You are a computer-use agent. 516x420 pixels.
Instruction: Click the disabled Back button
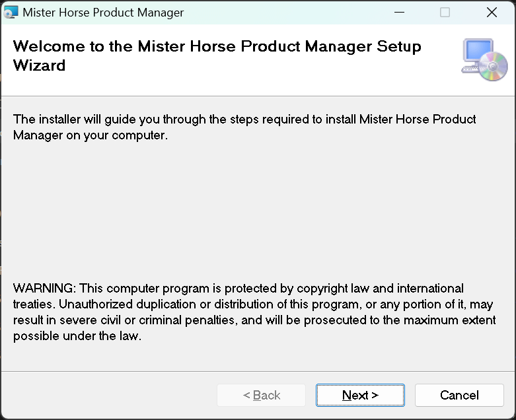(261, 395)
